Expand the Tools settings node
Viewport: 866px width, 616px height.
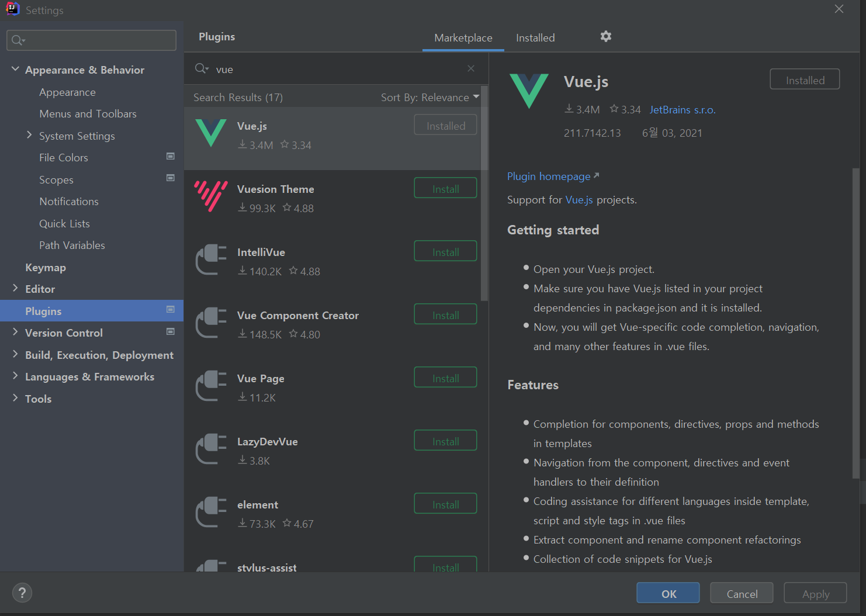(15, 397)
